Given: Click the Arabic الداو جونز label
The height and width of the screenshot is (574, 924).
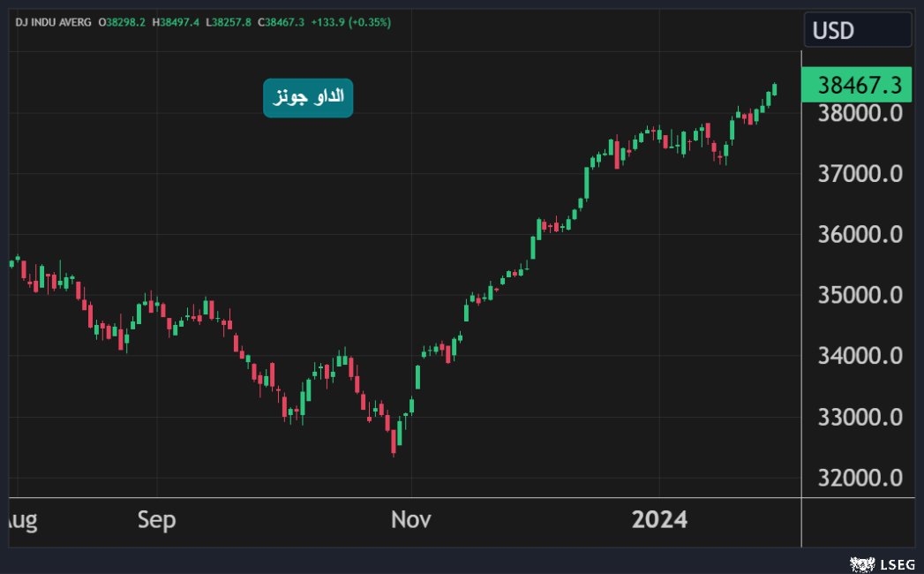Looking at the screenshot, I should pos(308,97).
